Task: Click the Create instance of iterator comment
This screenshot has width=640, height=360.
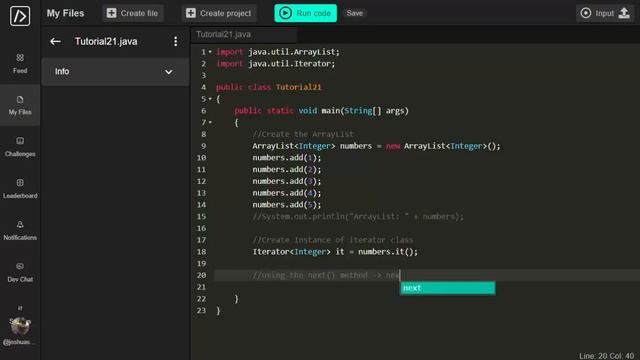Action: [332, 240]
